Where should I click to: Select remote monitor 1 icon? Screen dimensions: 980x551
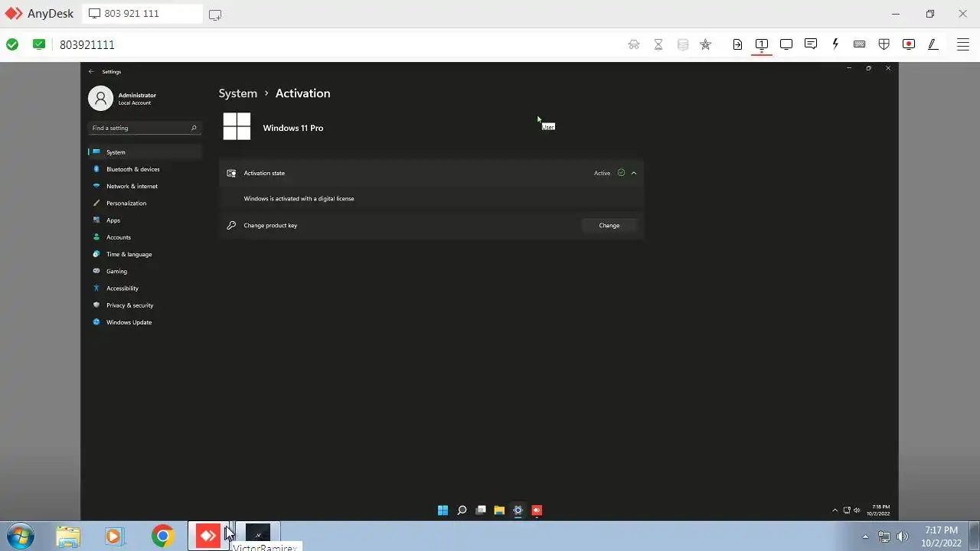coord(762,44)
